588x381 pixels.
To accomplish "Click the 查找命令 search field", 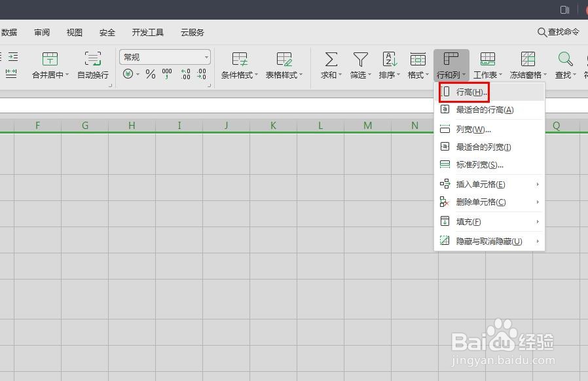I will [560, 31].
